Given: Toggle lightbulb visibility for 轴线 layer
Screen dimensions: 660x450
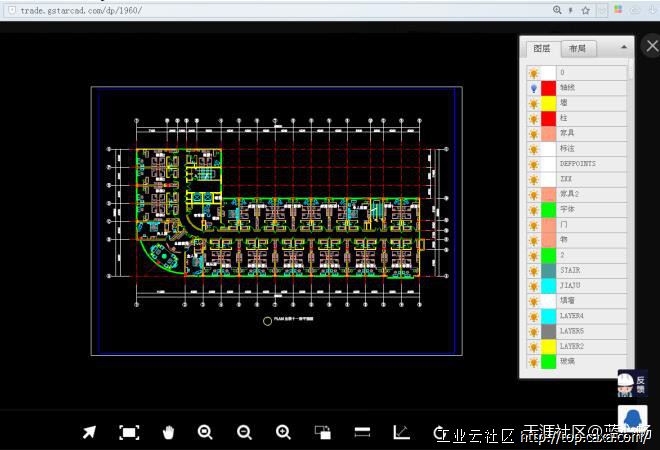Looking at the screenshot, I should tap(534, 88).
